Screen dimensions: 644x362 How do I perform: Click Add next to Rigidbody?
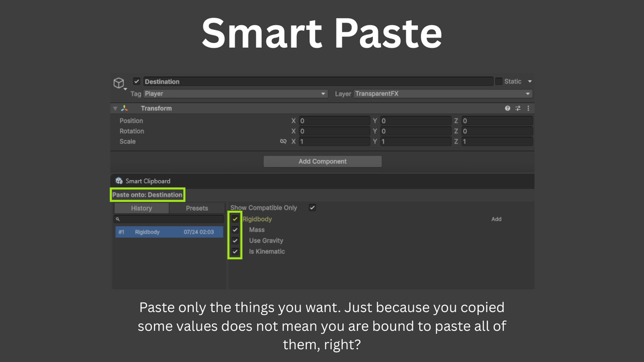click(x=496, y=219)
